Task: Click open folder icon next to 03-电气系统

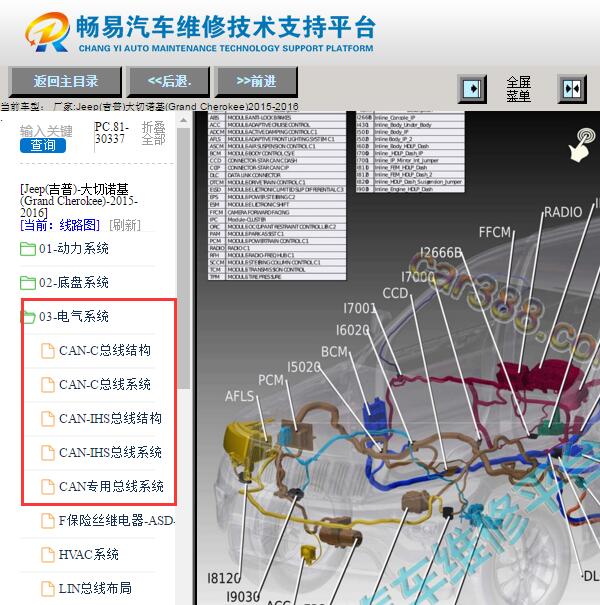Action: click(28, 317)
